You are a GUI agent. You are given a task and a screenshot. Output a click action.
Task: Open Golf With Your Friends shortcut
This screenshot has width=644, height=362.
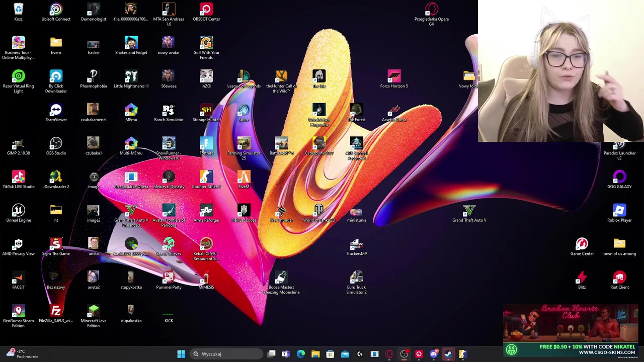(x=206, y=48)
